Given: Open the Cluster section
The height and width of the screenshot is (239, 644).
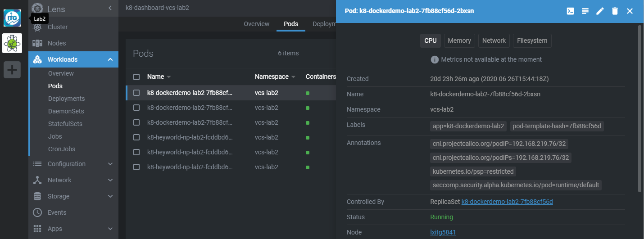Looking at the screenshot, I should coord(58,27).
